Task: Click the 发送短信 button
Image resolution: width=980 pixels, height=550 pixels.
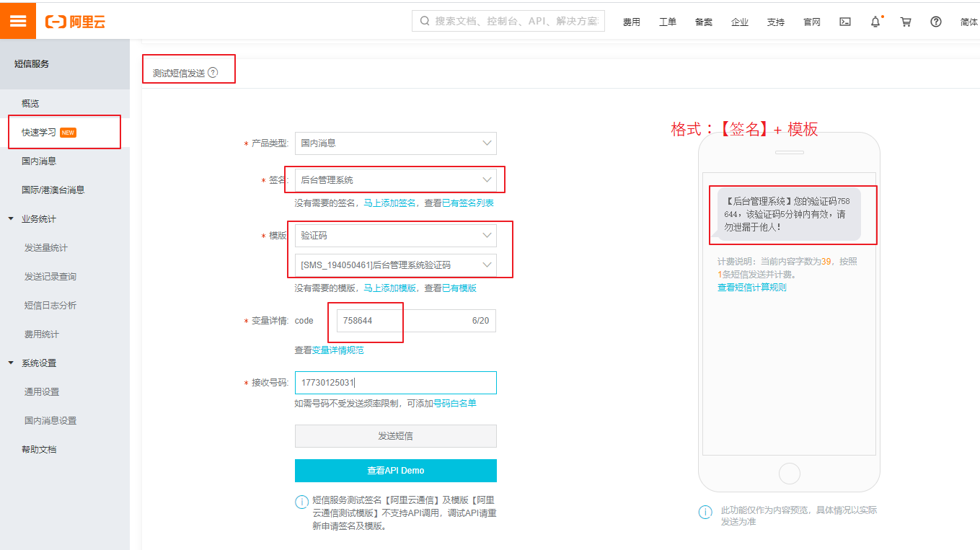Action: coord(395,436)
